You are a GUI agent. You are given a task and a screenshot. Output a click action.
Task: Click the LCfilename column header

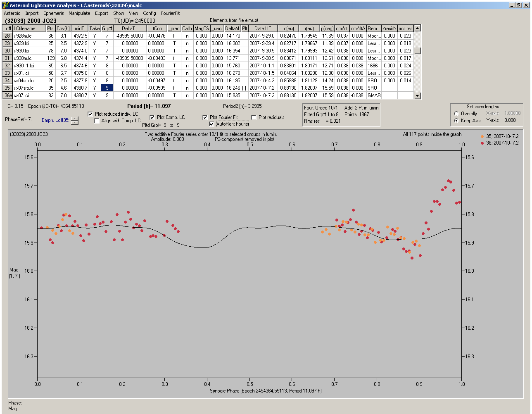point(29,29)
